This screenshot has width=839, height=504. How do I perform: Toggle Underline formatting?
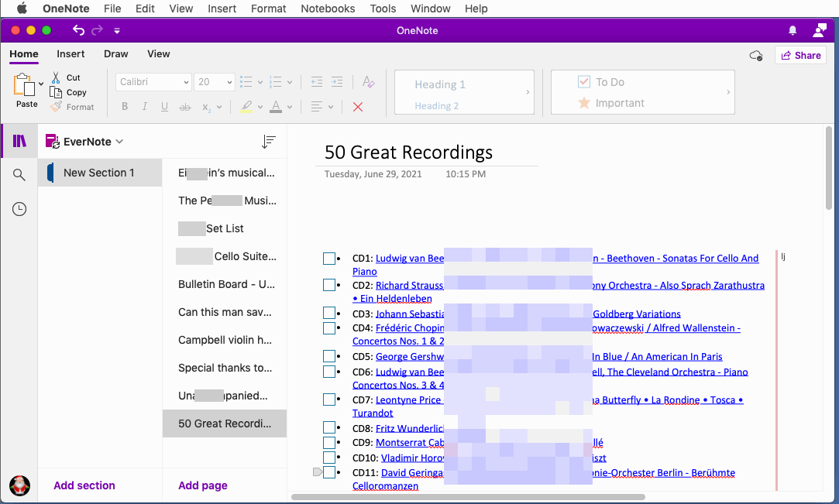(x=164, y=107)
